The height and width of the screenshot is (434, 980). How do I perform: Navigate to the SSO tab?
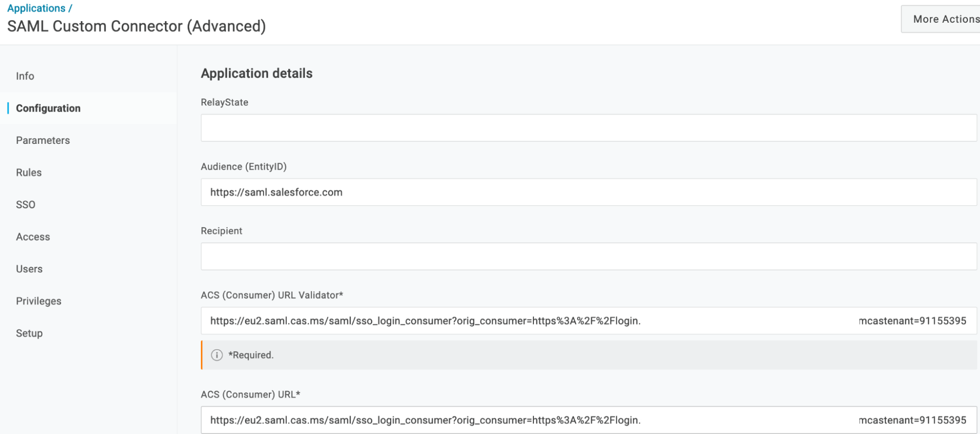(26, 205)
